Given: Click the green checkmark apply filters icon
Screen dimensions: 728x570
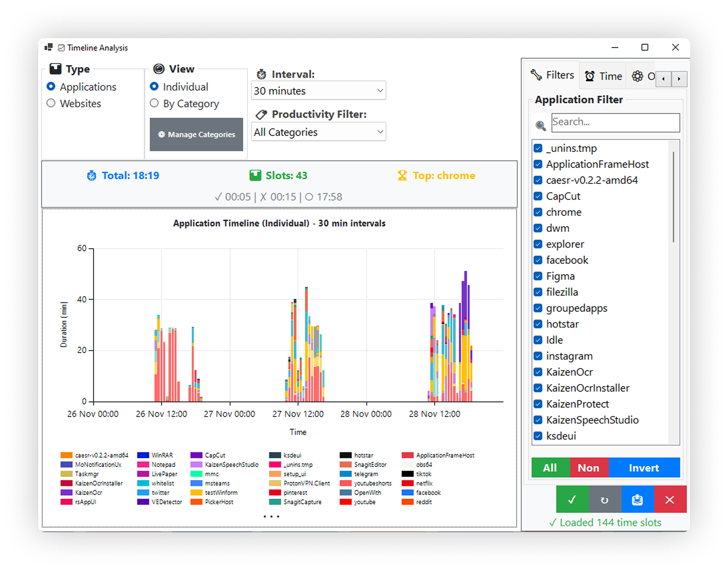Looking at the screenshot, I should pos(572,500).
